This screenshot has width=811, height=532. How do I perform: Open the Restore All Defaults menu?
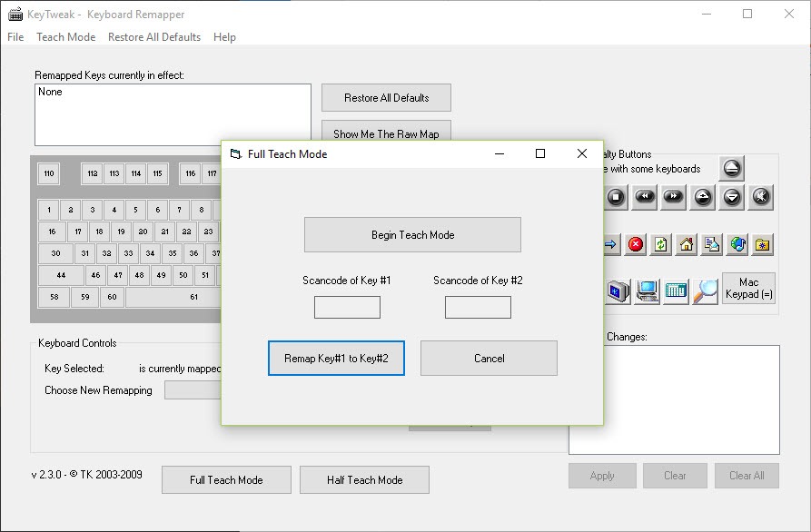point(154,37)
